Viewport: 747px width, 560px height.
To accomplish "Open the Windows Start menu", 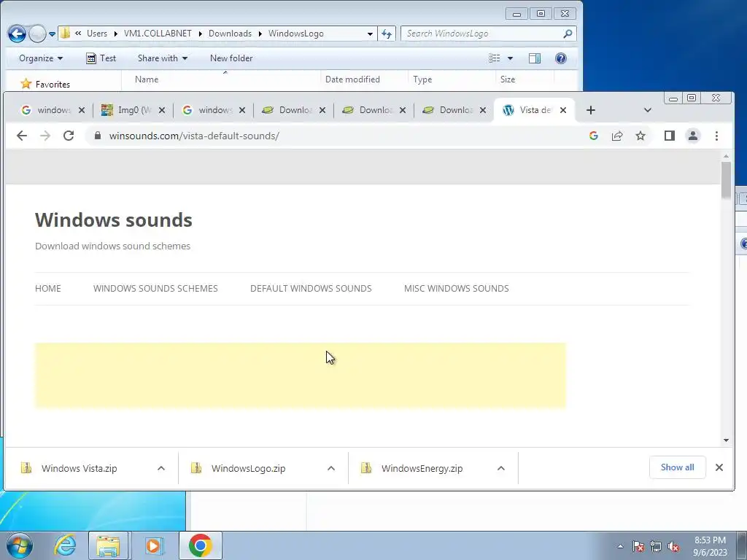I will 20,545.
